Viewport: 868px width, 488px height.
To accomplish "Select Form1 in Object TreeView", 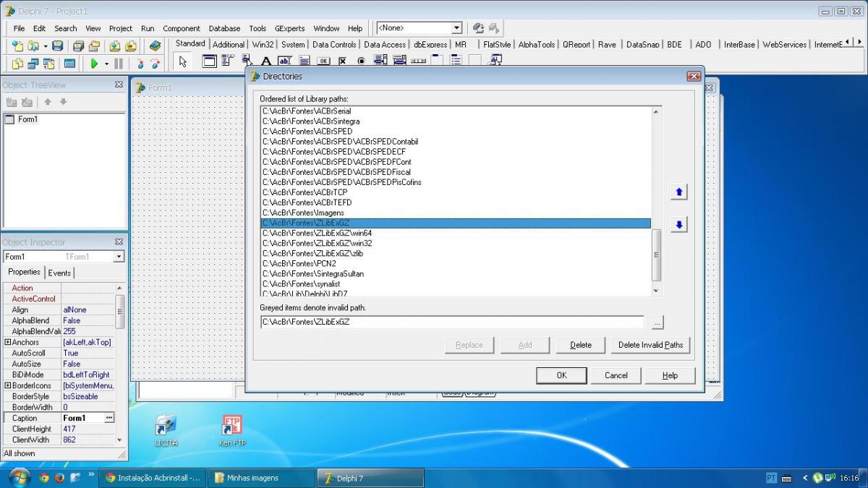I will coord(27,119).
